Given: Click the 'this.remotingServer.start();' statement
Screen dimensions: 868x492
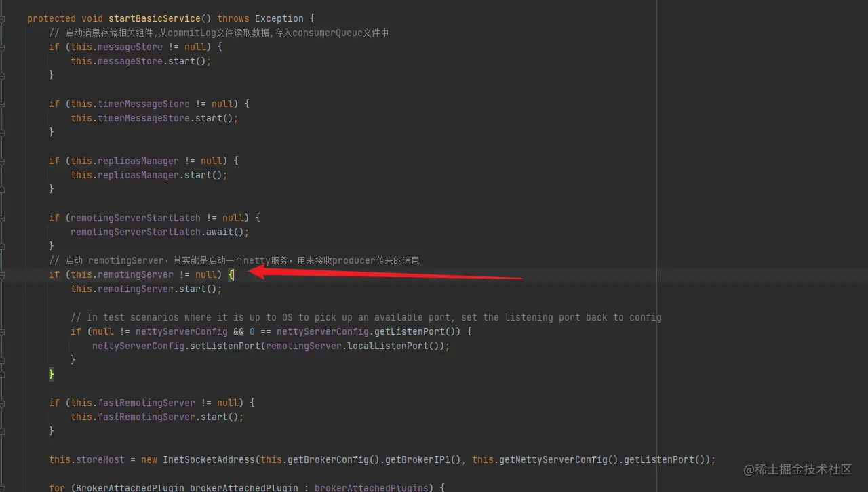Looking at the screenshot, I should (146, 289).
